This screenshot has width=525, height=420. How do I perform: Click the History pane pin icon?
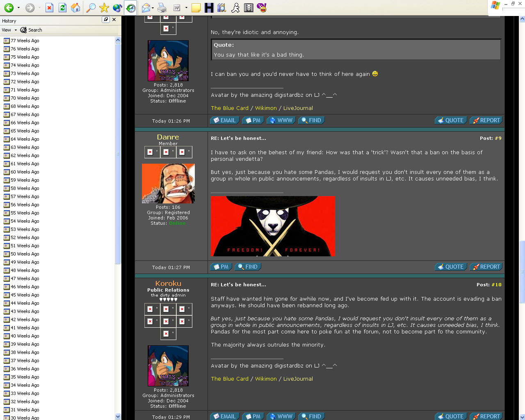point(106,20)
